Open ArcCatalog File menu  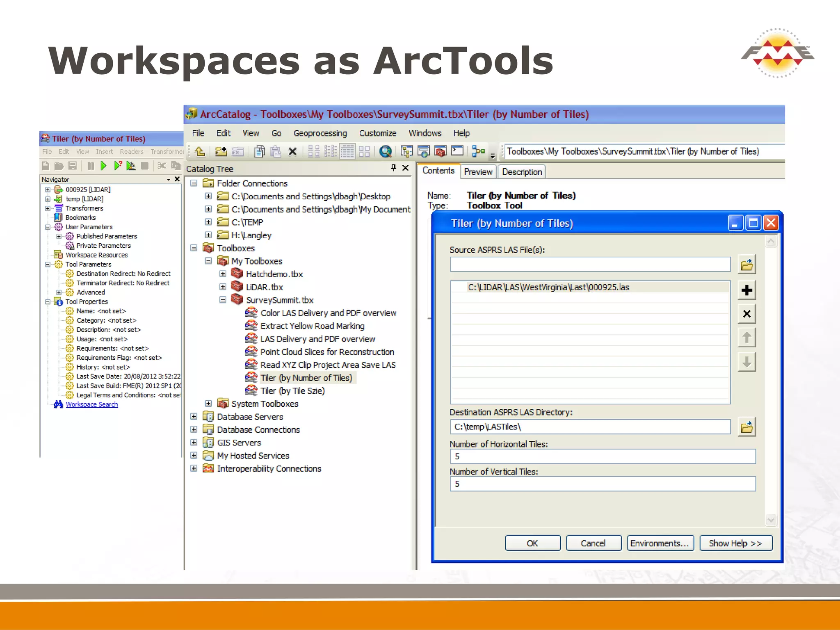click(198, 133)
